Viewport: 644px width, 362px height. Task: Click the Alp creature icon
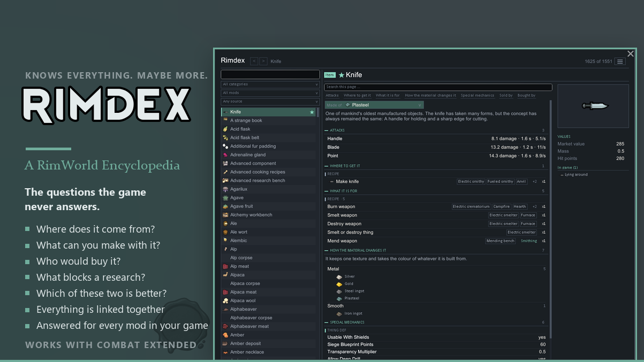coord(225,249)
